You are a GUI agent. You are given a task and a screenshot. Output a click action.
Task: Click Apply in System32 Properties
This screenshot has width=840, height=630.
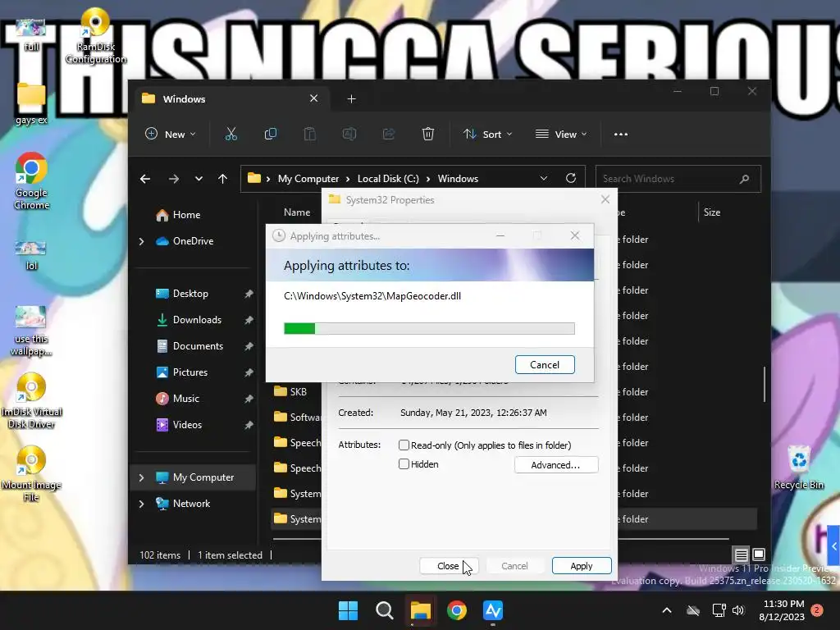point(582,566)
